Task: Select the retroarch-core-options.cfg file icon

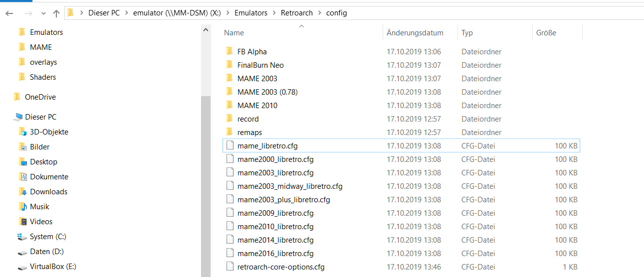Action: 229,267
